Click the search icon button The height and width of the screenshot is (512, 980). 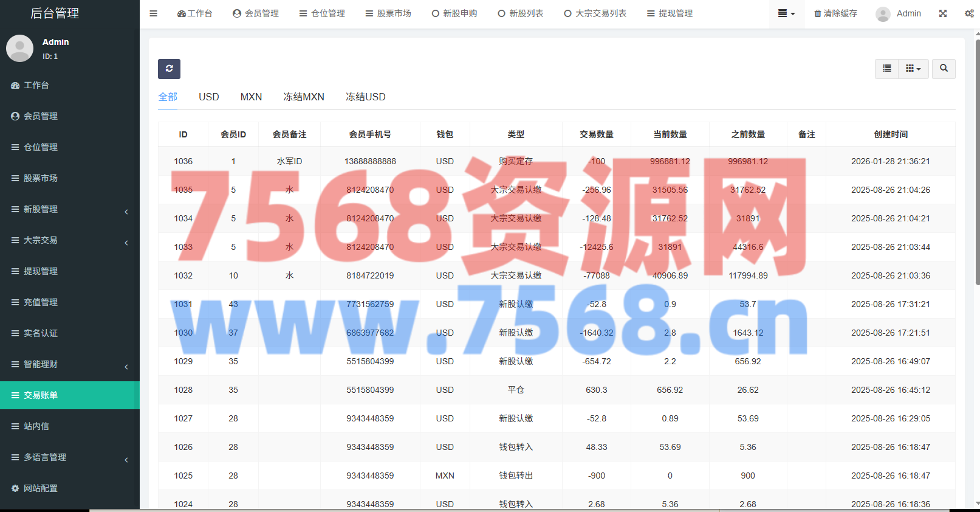tap(944, 69)
